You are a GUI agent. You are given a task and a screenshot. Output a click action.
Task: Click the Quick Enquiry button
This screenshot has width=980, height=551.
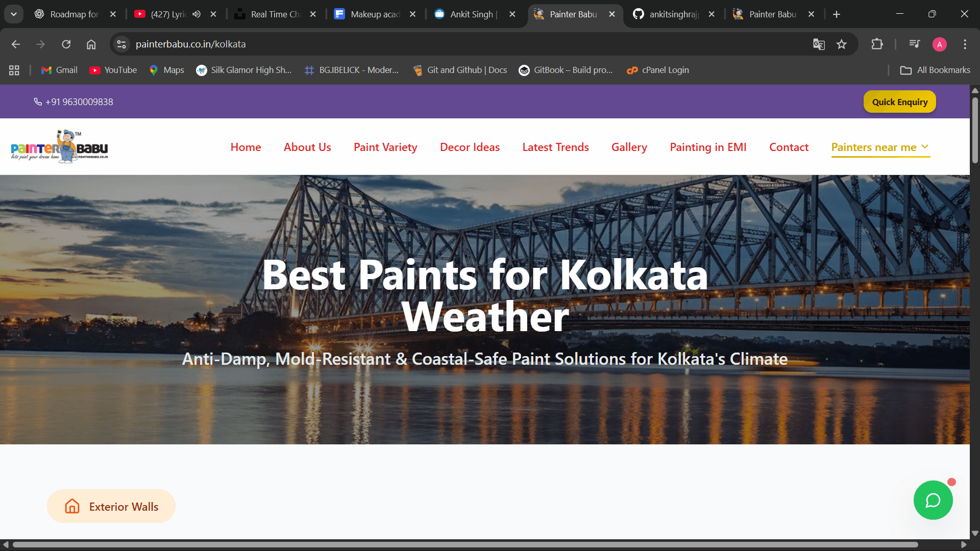[899, 102]
